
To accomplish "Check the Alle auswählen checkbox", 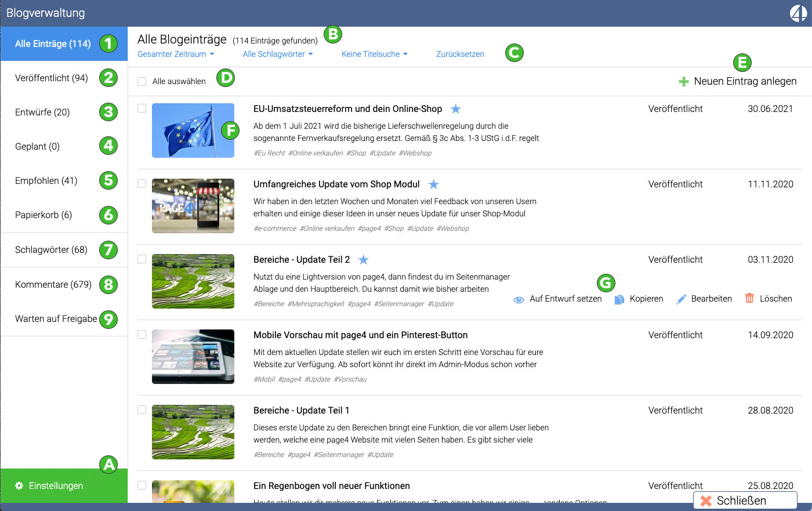I will 142,81.
